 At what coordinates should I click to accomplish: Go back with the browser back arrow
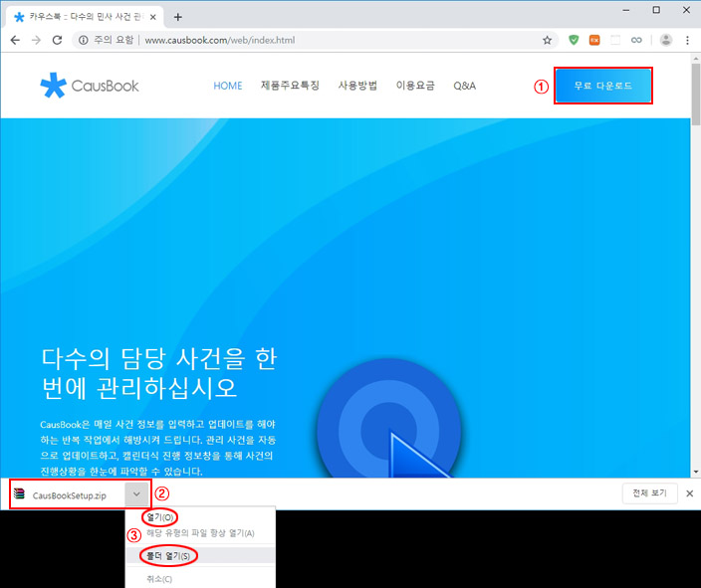coord(15,40)
